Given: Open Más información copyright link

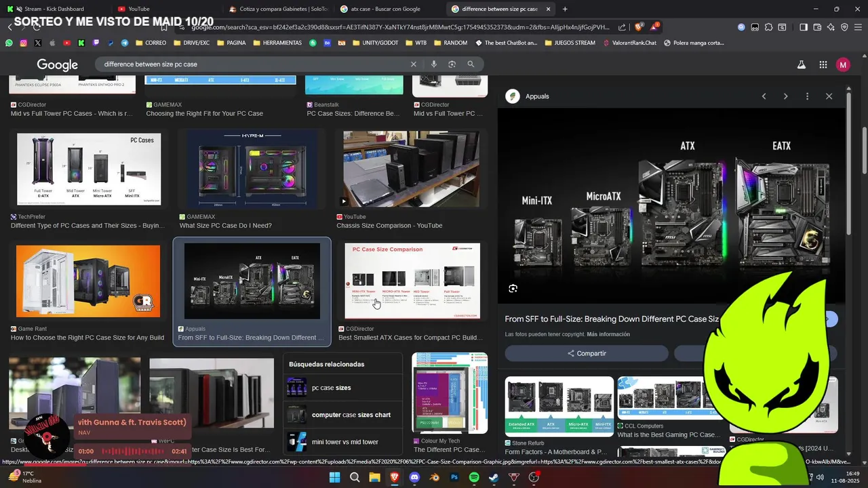Looking at the screenshot, I should [608, 334].
